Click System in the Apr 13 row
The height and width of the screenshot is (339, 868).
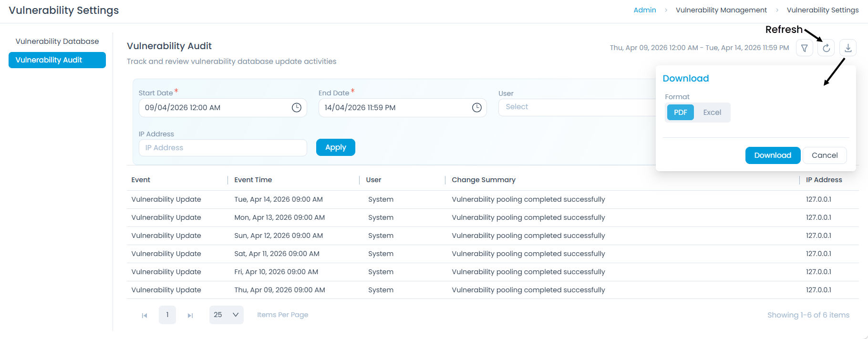pyautogui.click(x=381, y=217)
